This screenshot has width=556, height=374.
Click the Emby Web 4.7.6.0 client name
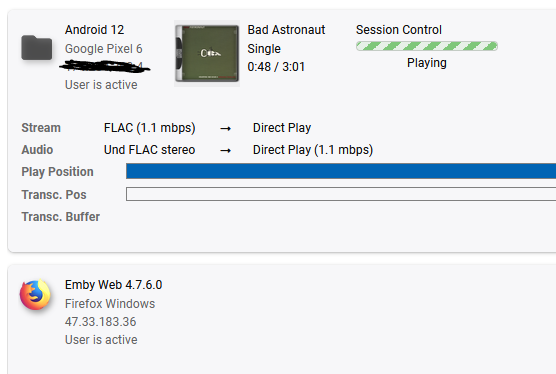tap(113, 285)
